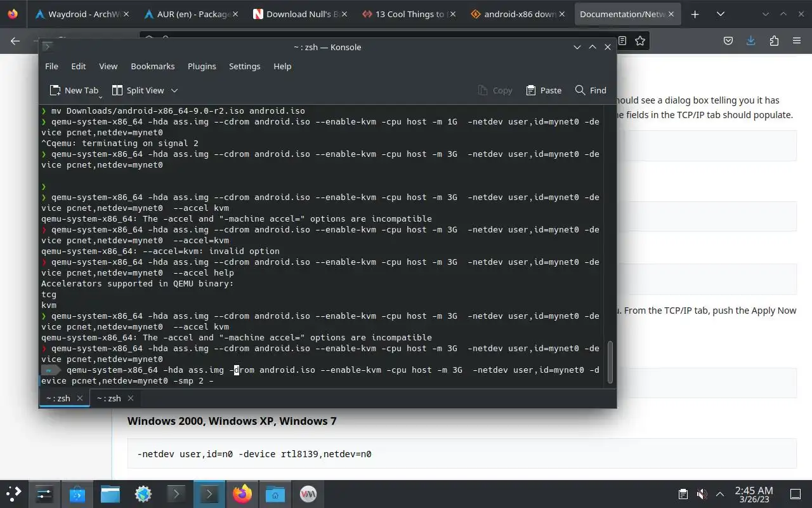The width and height of the screenshot is (812, 508).
Task: Click the rtl8139 netdev code block in Firefox
Action: point(462,454)
